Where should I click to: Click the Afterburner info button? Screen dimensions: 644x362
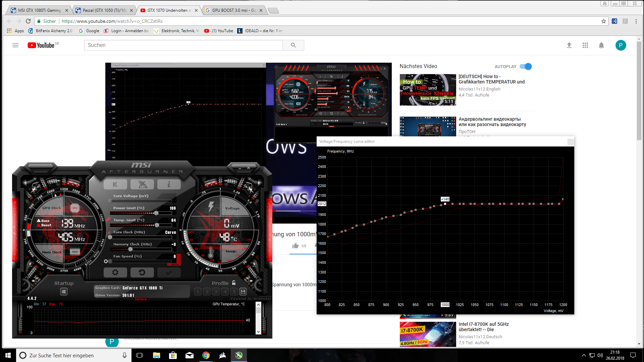pyautogui.click(x=169, y=184)
